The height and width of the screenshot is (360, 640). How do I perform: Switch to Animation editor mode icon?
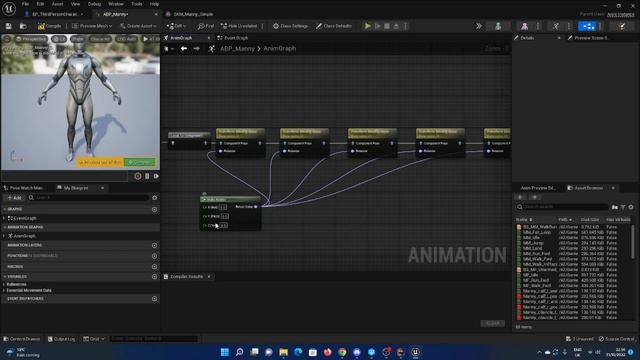(x=556, y=26)
